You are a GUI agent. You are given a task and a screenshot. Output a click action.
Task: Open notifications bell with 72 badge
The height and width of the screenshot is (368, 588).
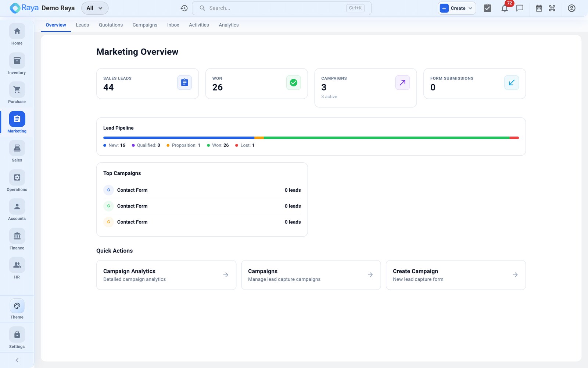505,8
